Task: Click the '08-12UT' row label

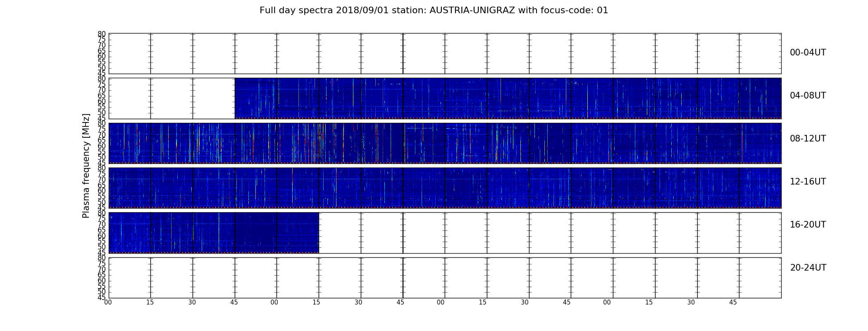Action: [x=808, y=139]
